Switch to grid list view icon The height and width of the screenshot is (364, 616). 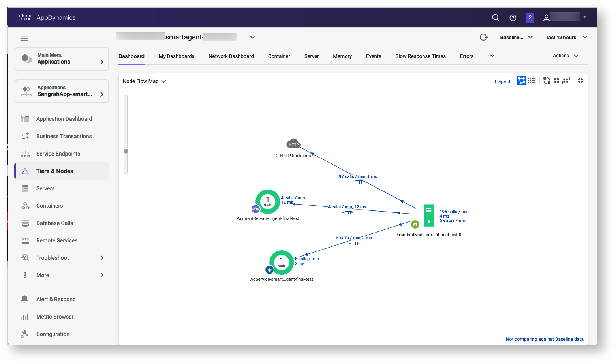(531, 81)
